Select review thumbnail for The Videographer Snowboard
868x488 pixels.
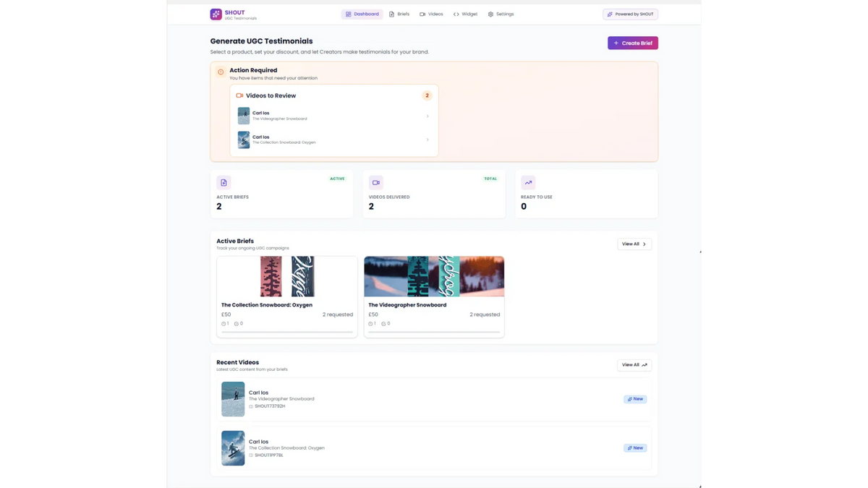pyautogui.click(x=244, y=116)
